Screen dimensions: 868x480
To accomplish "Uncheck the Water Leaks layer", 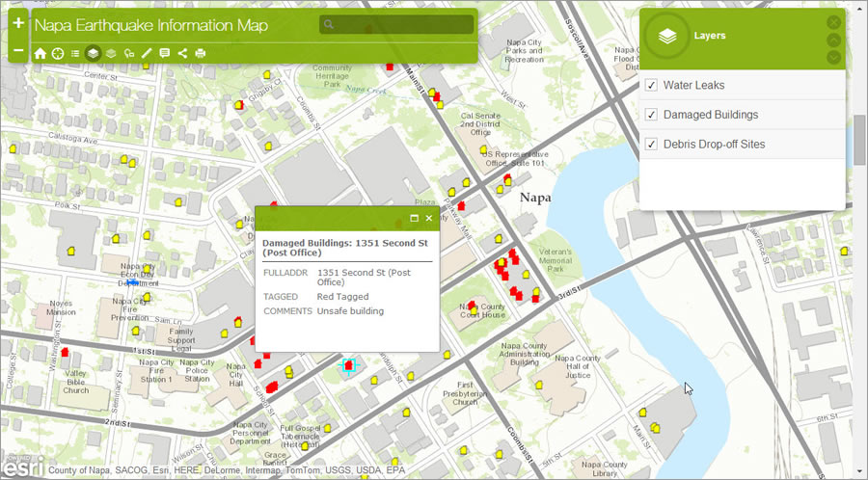I will pyautogui.click(x=652, y=85).
